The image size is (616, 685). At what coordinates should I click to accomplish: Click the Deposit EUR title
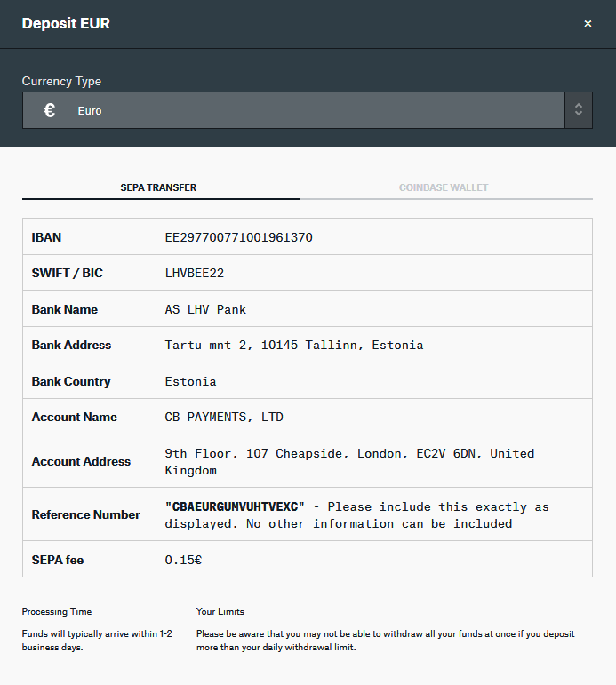(x=66, y=24)
